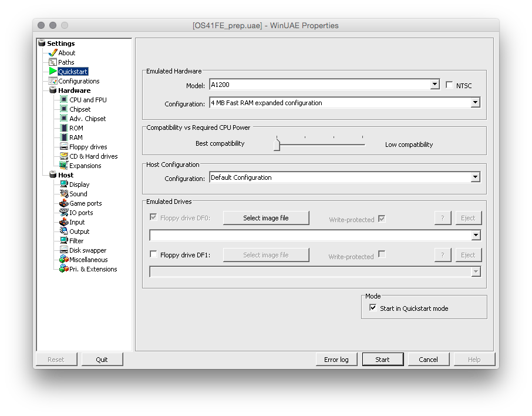Click the Miscellaneous cubes icon

coord(64,260)
